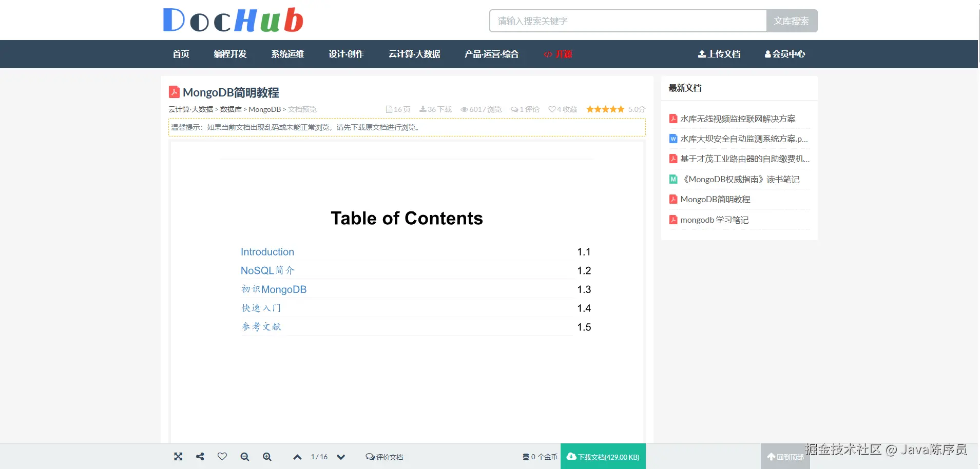Open the NoSQL简介 table of contents entry
Viewport: 980px width, 469px height.
[267, 270]
